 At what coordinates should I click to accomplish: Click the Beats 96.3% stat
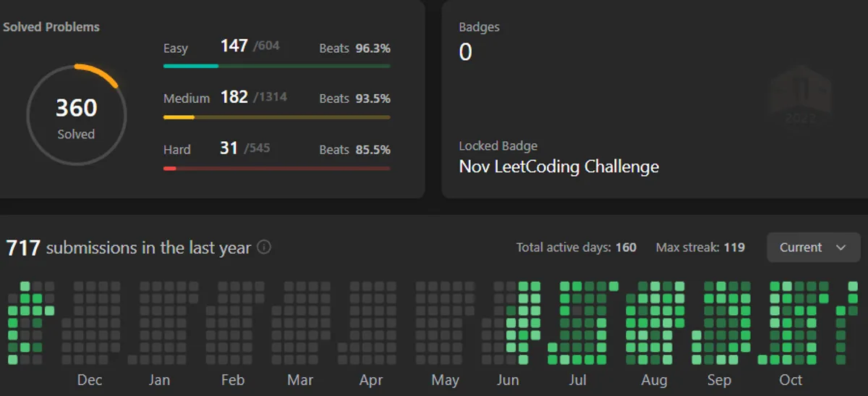pos(354,49)
